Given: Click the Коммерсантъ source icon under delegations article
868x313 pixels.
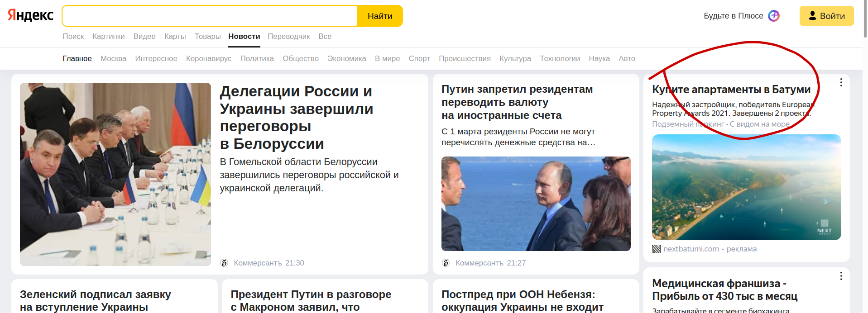Looking at the screenshot, I should 224,263.
